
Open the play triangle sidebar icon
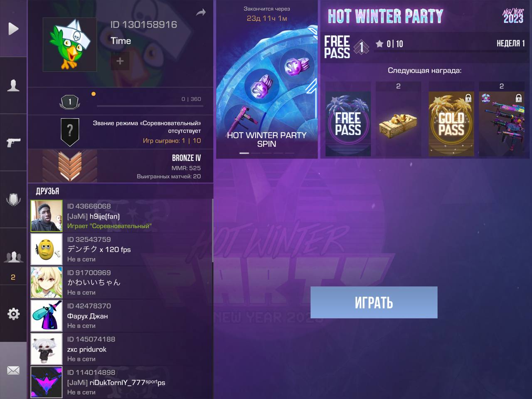[13, 29]
